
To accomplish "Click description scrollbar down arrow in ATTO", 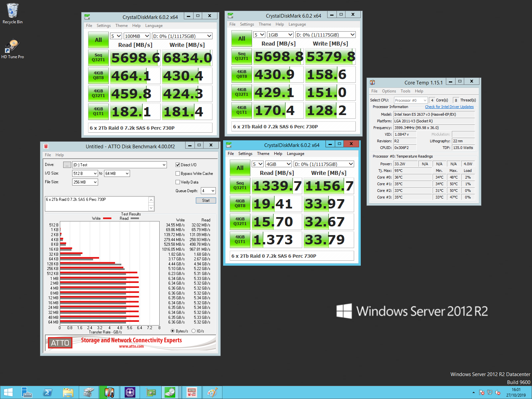I will pyautogui.click(x=151, y=208).
